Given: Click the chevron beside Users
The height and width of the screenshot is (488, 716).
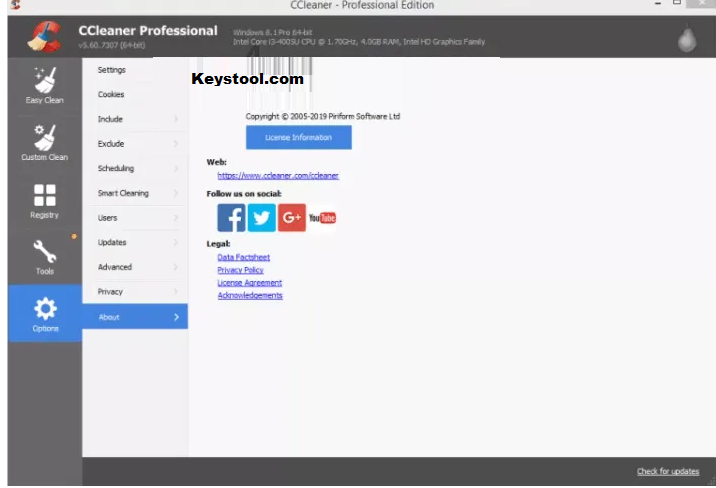Looking at the screenshot, I should pyautogui.click(x=176, y=218).
